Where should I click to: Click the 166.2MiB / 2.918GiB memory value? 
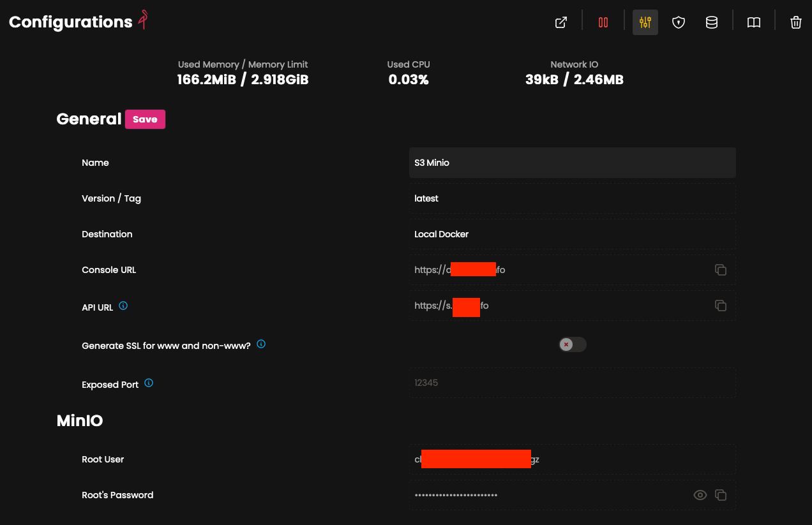coord(243,80)
